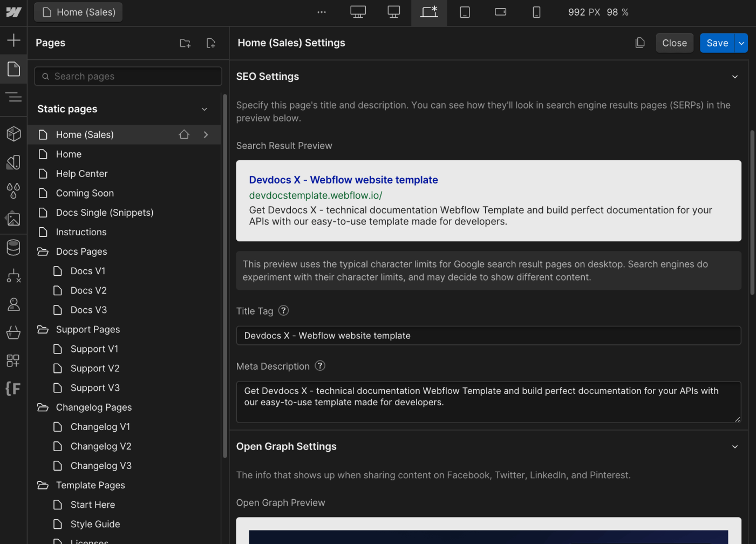Select the Home page

[124, 154]
